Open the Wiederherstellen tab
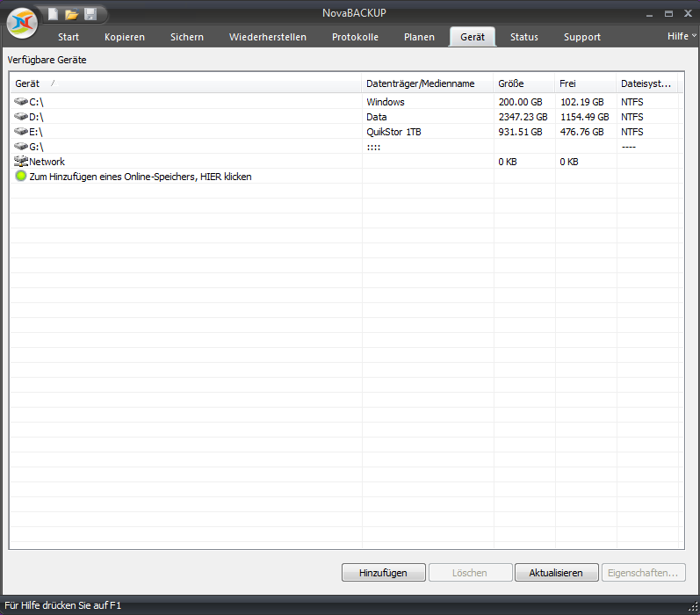700x615 pixels. [268, 37]
